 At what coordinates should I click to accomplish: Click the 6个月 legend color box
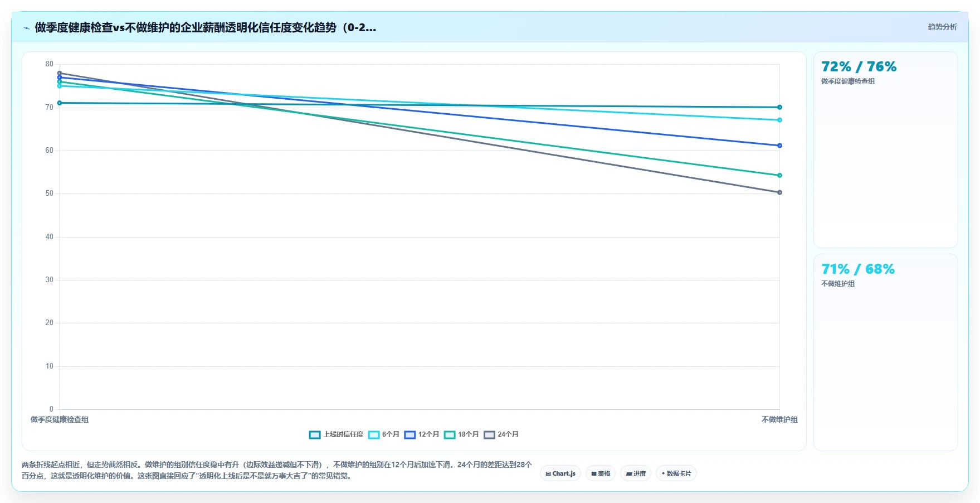tap(374, 435)
